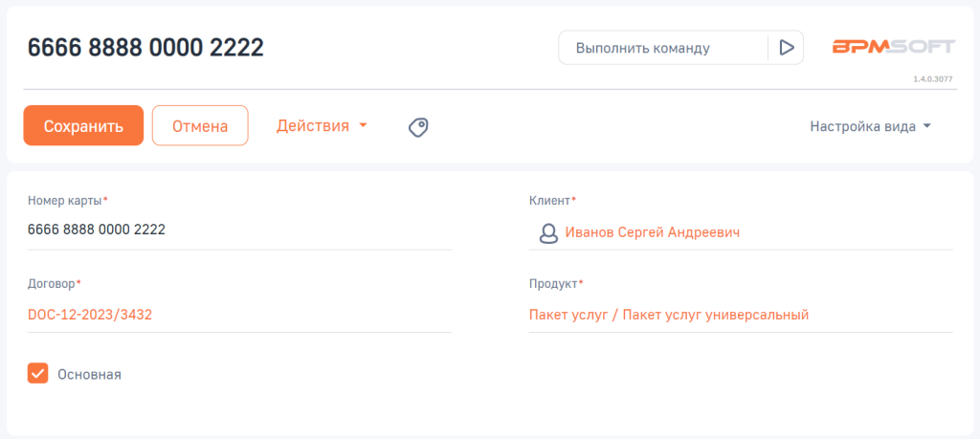Click the arrow beside Действия
This screenshot has width=980, height=439.
coord(364,126)
